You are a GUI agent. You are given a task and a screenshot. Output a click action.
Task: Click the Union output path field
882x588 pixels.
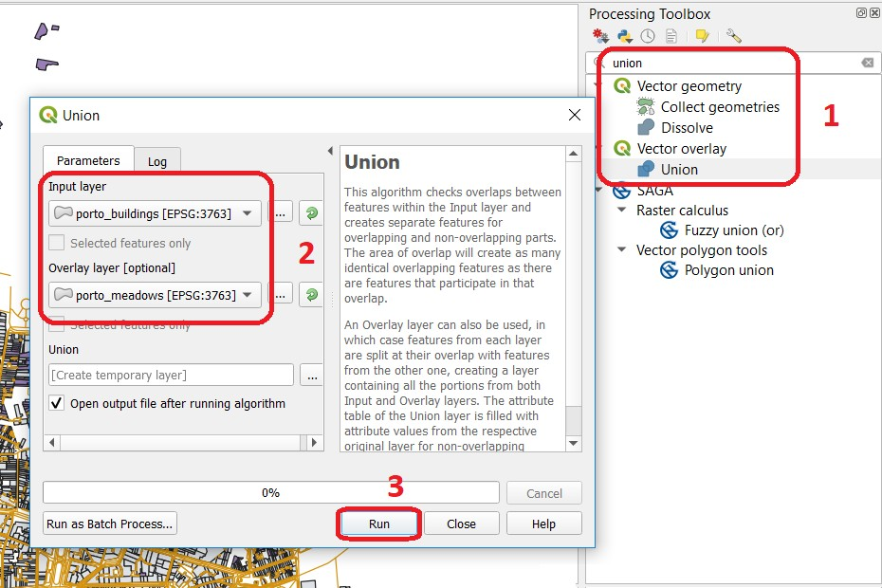pyautogui.click(x=171, y=375)
